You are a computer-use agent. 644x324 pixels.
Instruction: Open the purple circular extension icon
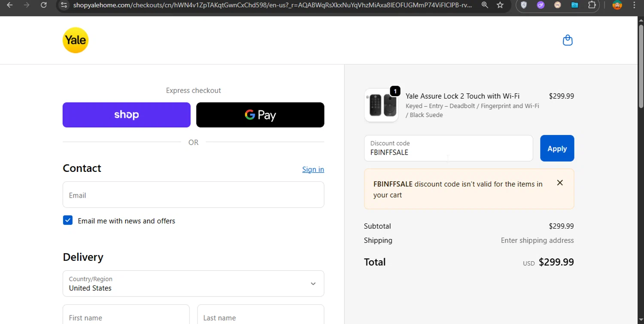click(541, 5)
